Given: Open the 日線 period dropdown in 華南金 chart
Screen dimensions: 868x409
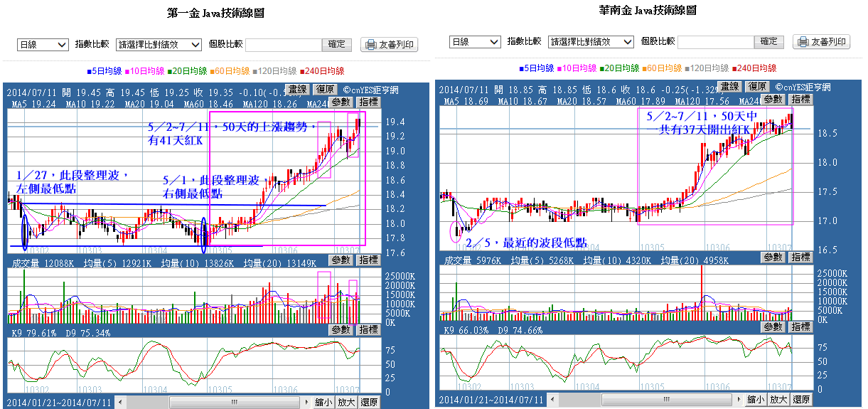Looking at the screenshot, I should click(x=475, y=42).
